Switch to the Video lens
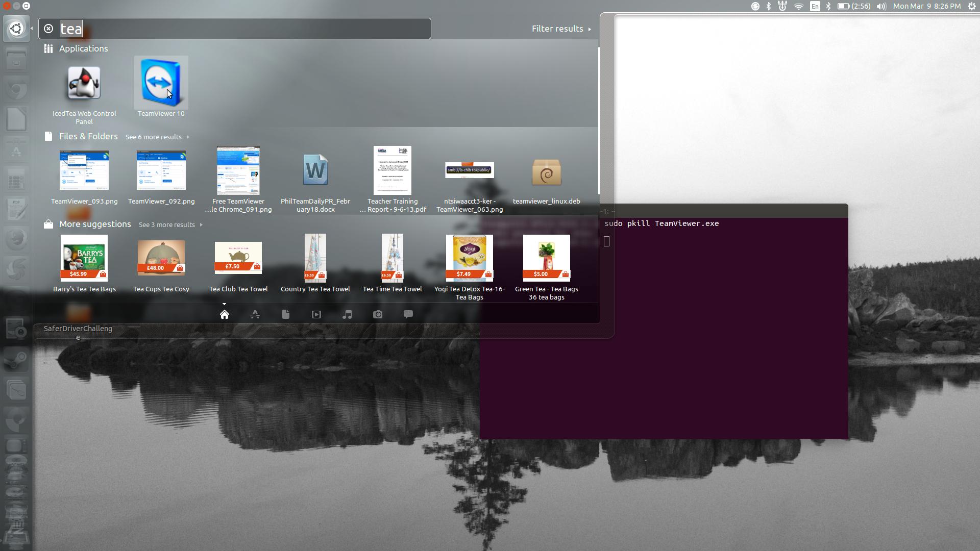The width and height of the screenshot is (980, 551). point(316,314)
